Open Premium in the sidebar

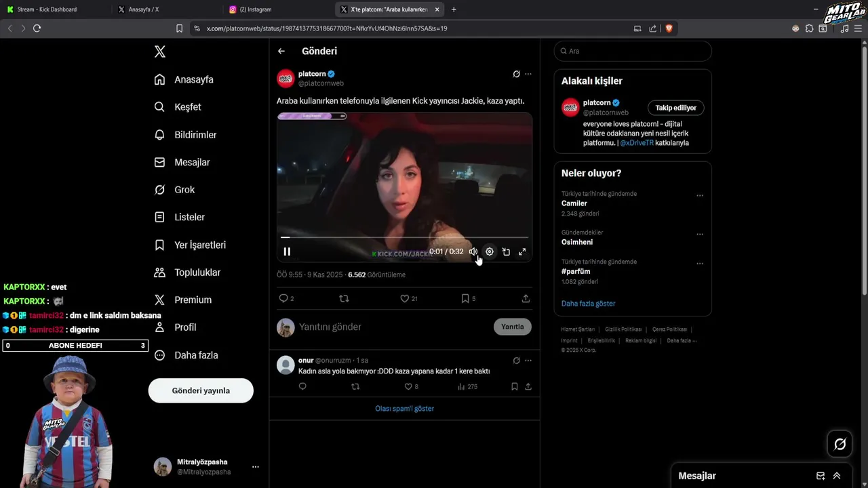(183, 300)
